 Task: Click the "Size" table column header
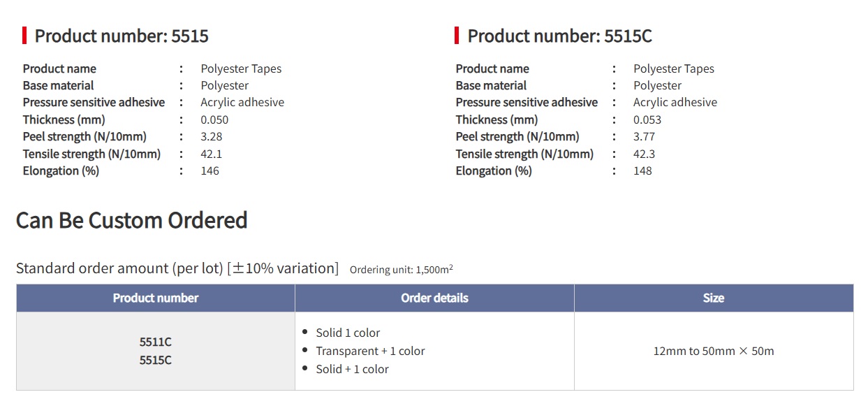point(714,298)
